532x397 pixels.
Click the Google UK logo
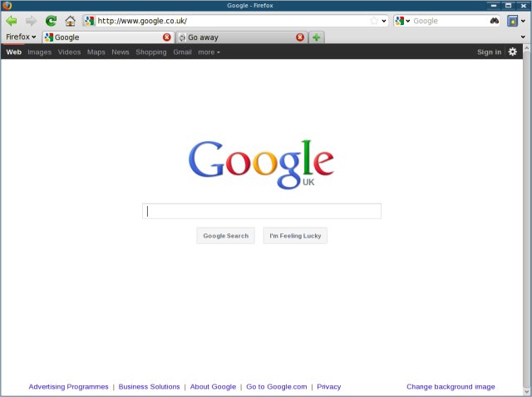(x=261, y=164)
